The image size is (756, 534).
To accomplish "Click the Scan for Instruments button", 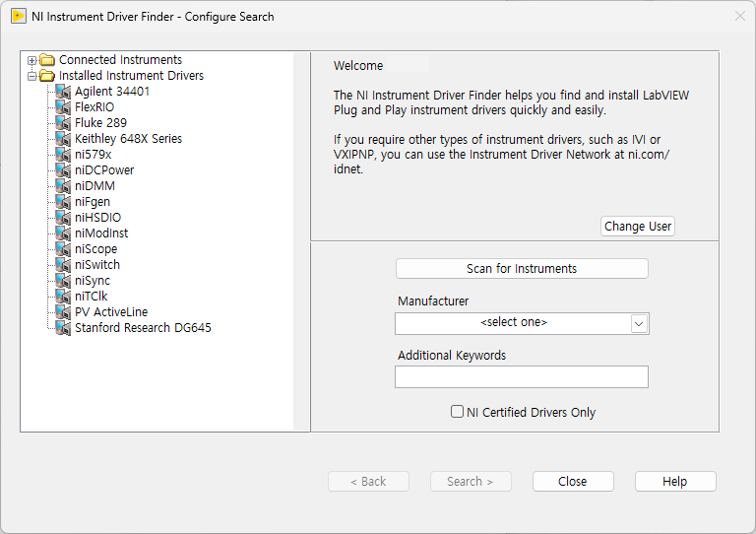I will [x=522, y=269].
